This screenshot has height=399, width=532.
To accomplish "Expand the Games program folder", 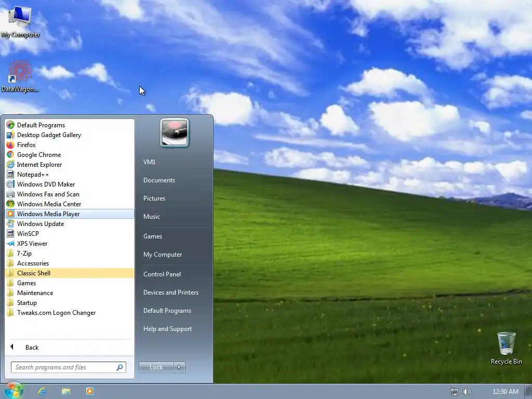I will click(70, 283).
